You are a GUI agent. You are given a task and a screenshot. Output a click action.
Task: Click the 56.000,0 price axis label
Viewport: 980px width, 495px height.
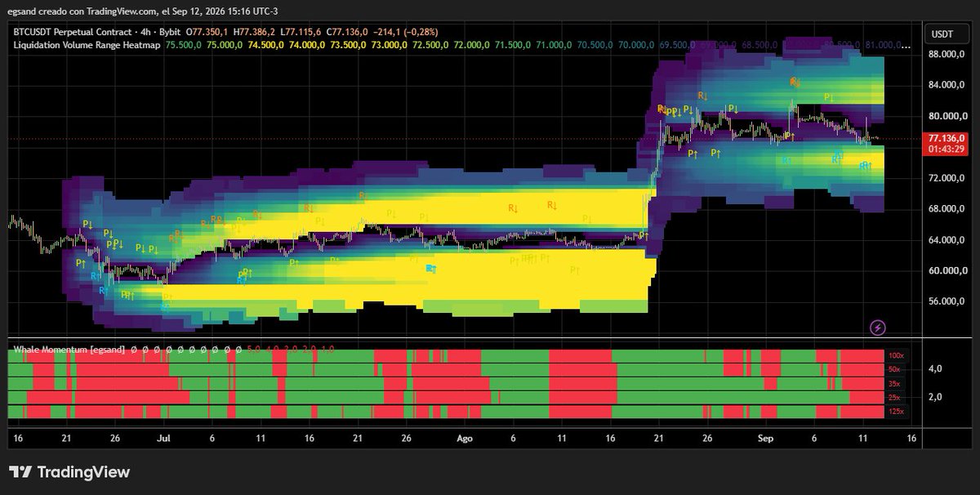tap(948, 301)
